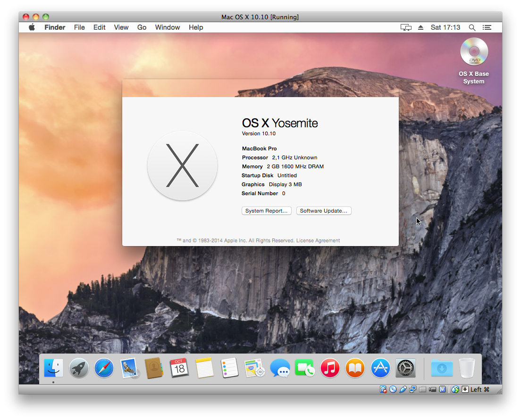
Task: Open green FaceTime icon in Dock
Action: [x=305, y=368]
